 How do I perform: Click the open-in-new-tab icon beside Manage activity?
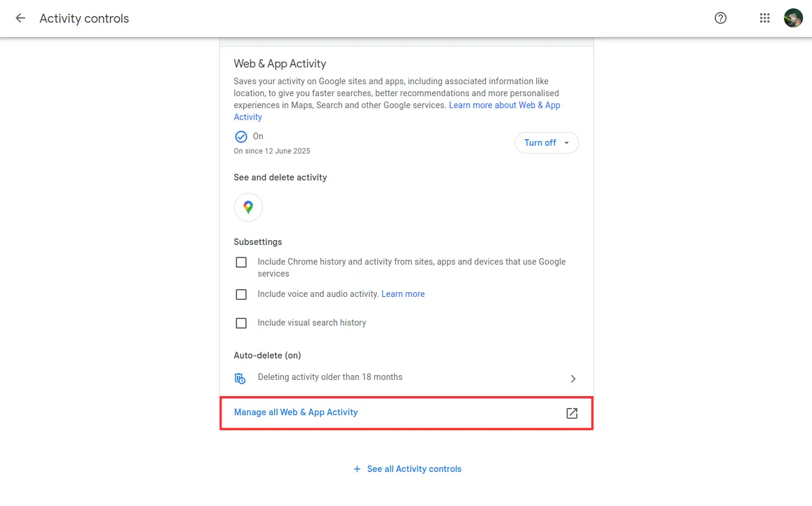[571, 413]
